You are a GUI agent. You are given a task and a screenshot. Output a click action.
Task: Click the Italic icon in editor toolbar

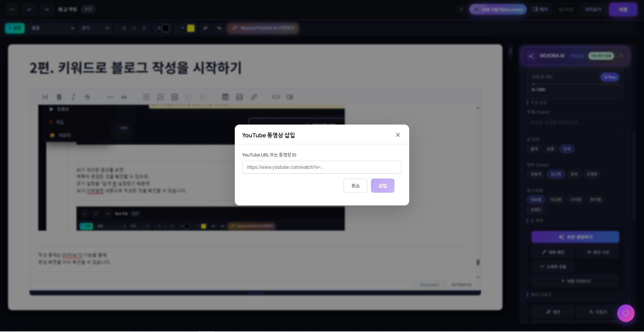coord(73,97)
